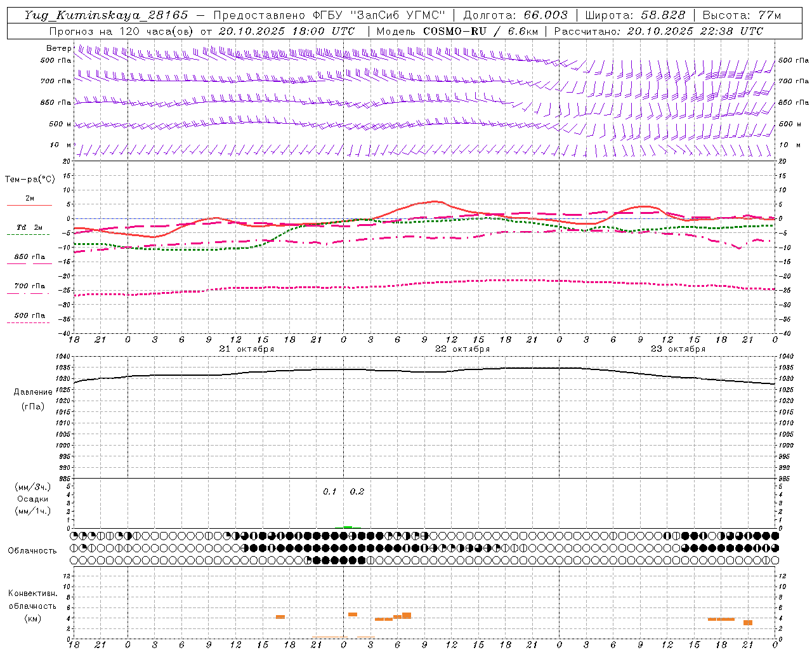
Task: Click the Облачность cloud cover label
Action: coord(32,550)
